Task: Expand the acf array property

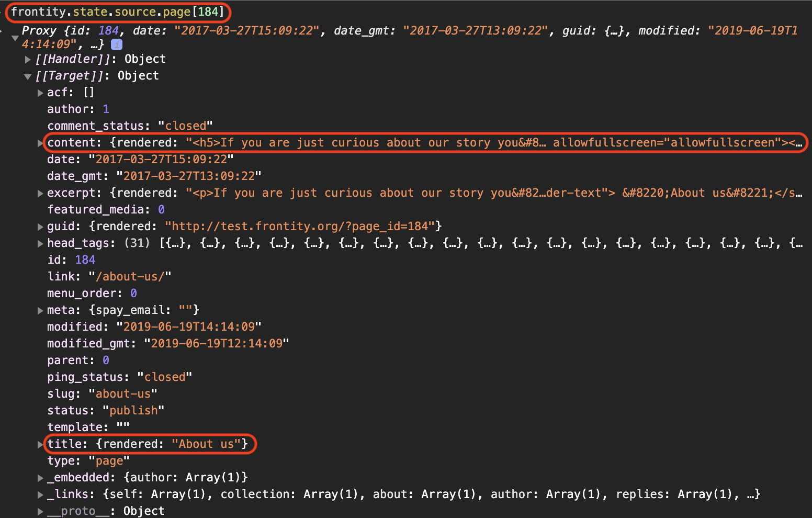Action: coord(40,93)
